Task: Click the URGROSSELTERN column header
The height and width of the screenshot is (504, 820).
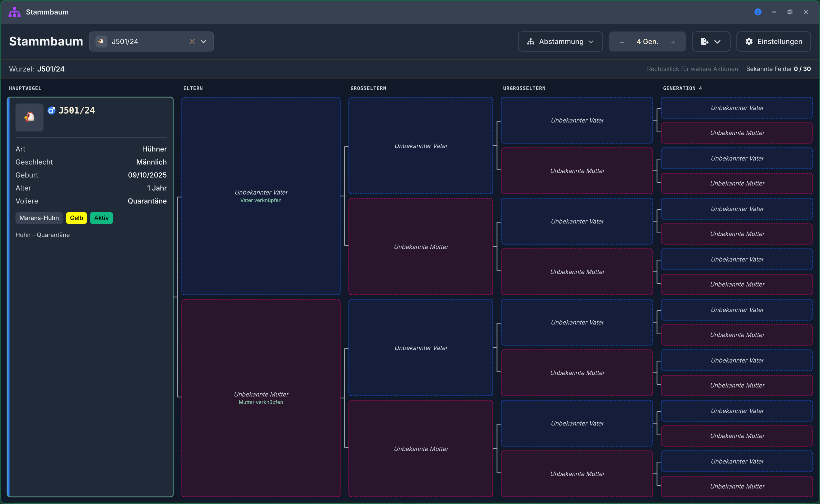Action: (x=524, y=88)
